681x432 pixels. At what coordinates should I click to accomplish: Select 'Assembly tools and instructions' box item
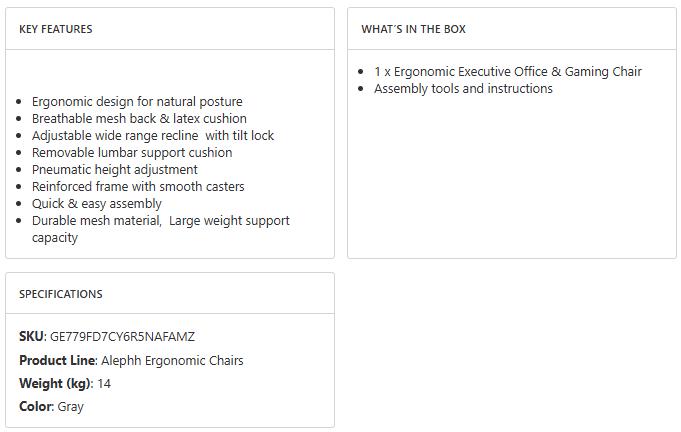point(463,88)
